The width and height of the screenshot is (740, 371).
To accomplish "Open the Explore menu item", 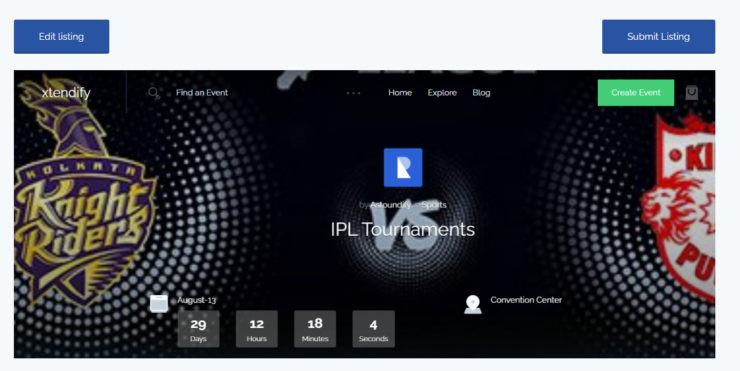I will [442, 93].
